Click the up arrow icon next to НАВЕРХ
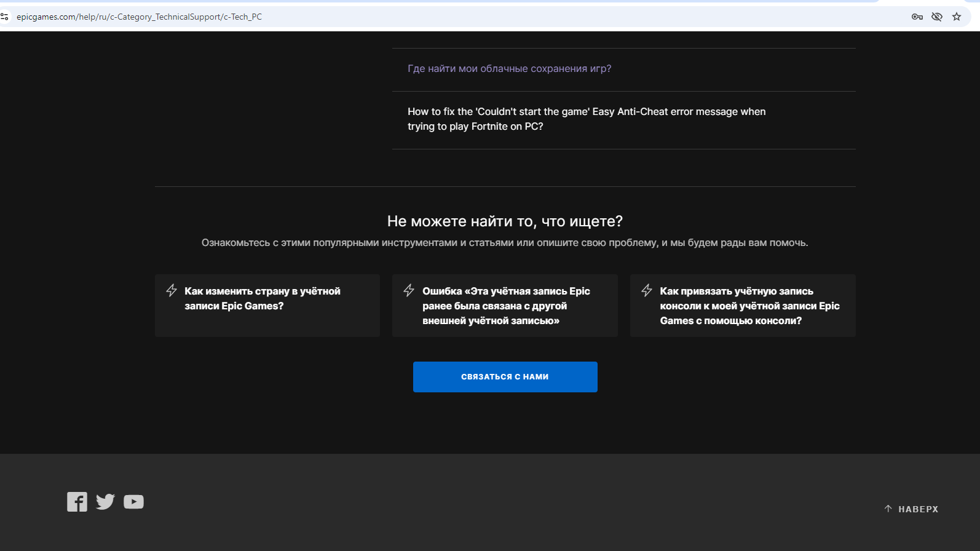 888,509
